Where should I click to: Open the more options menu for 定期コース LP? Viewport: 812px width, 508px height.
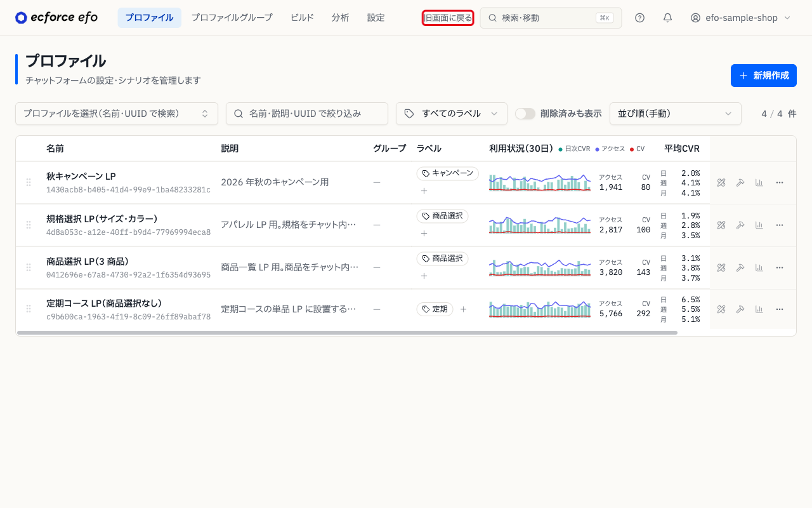[x=780, y=309]
